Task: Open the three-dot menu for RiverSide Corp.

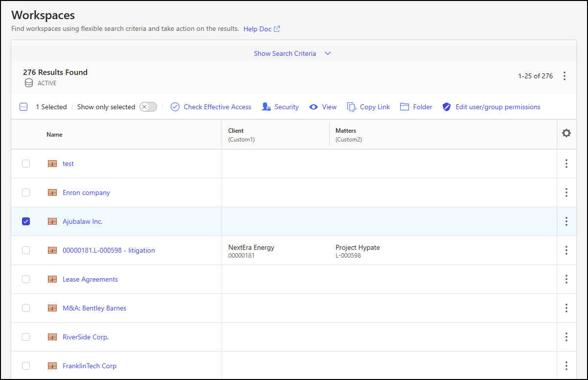Action: point(566,337)
